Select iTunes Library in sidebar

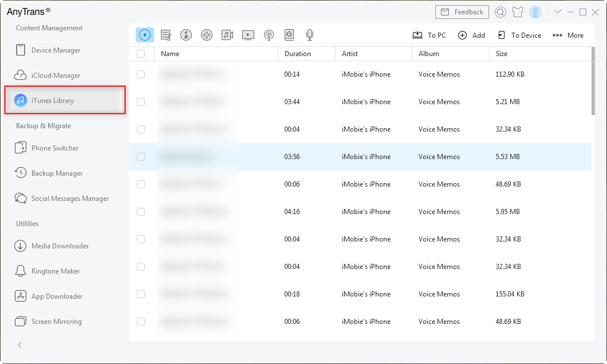(x=65, y=101)
